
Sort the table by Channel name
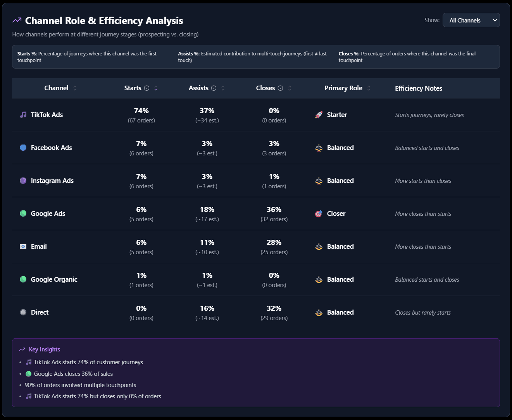pyautogui.click(x=74, y=88)
